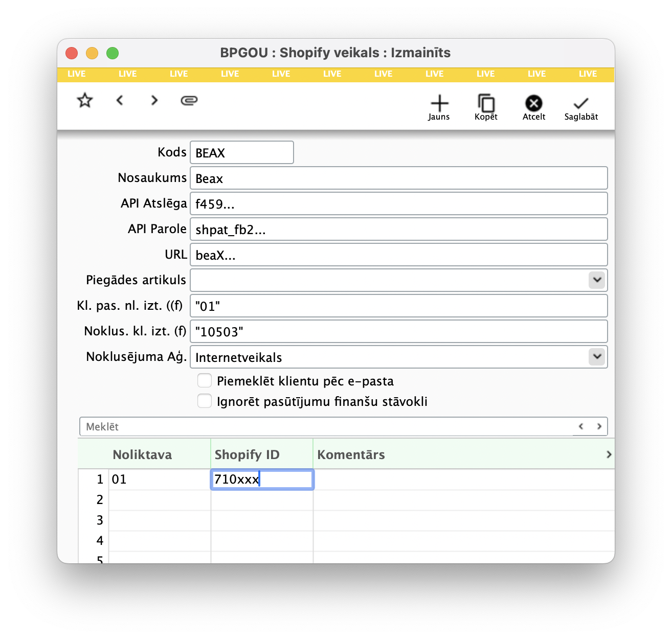Image resolution: width=672 pixels, height=639 pixels.
Task: Close the Shopify veikals window
Action: pos(72,53)
